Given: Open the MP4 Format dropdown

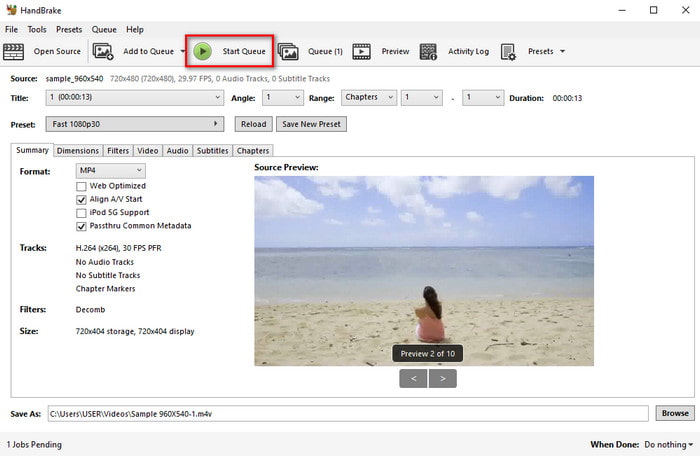Looking at the screenshot, I should point(110,171).
